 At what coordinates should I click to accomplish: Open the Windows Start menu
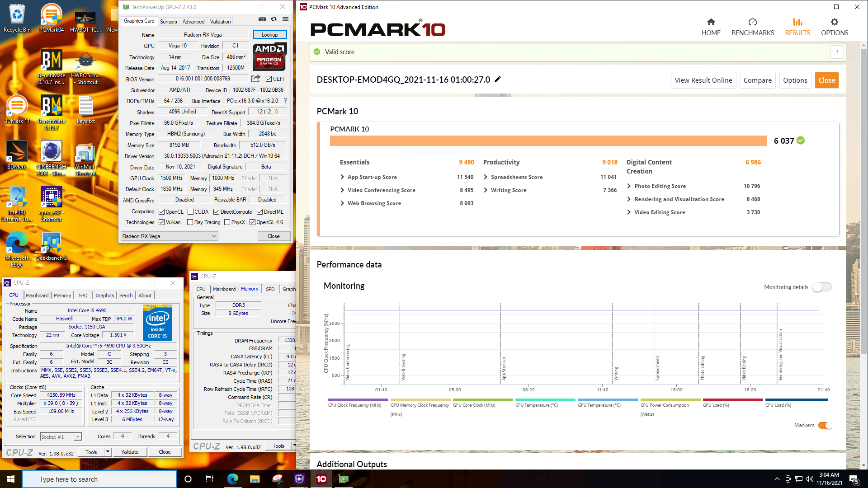[11, 479]
